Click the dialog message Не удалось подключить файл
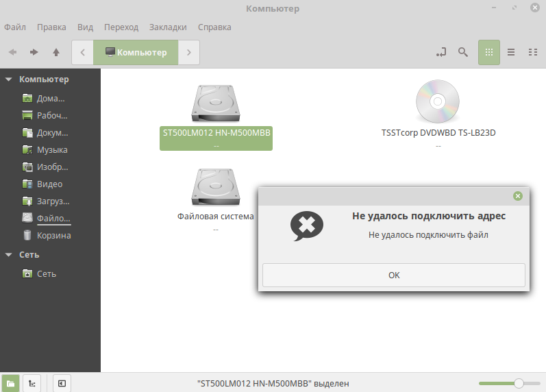 tap(428, 235)
